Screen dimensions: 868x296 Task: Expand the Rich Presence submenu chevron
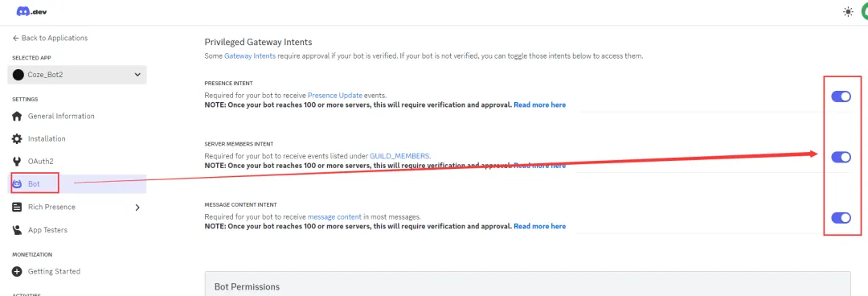(x=137, y=208)
